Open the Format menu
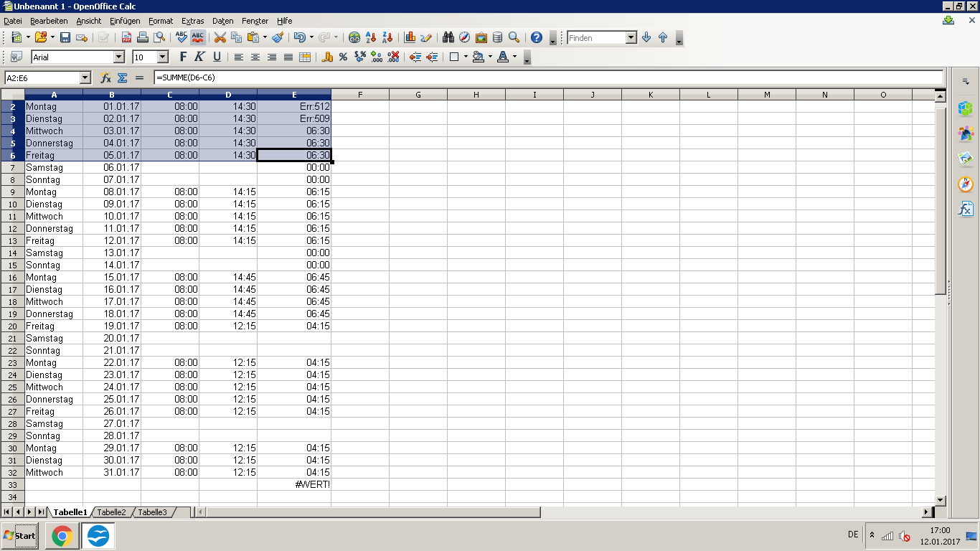Image resolution: width=980 pixels, height=551 pixels. pyautogui.click(x=161, y=21)
